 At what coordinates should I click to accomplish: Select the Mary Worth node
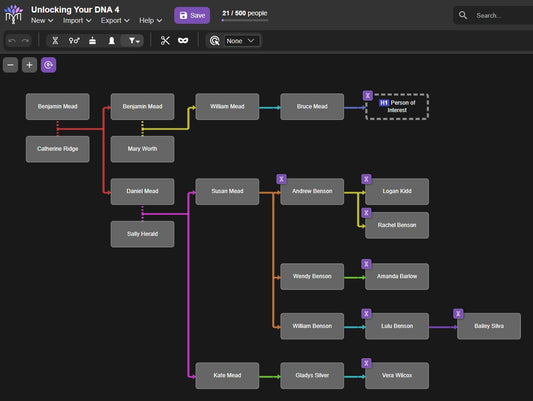point(142,149)
